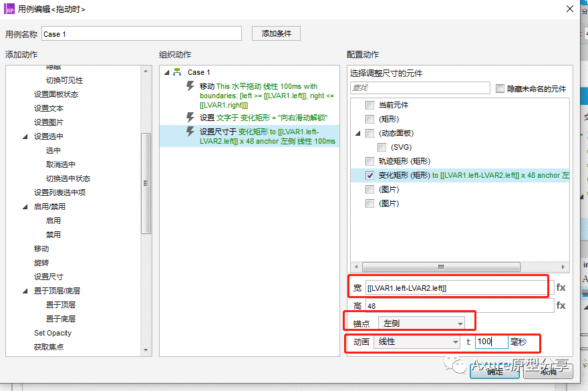Check the (动态面板) checkbox
The width and height of the screenshot is (588, 391).
pos(370,133)
